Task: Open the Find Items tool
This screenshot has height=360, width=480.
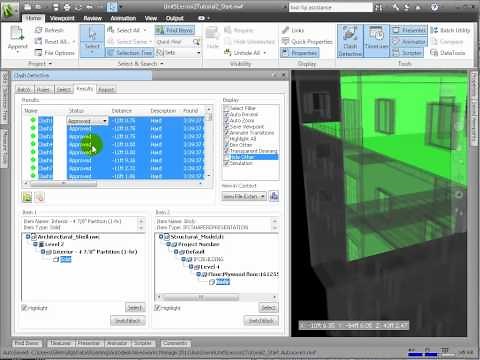Action: pos(174,30)
